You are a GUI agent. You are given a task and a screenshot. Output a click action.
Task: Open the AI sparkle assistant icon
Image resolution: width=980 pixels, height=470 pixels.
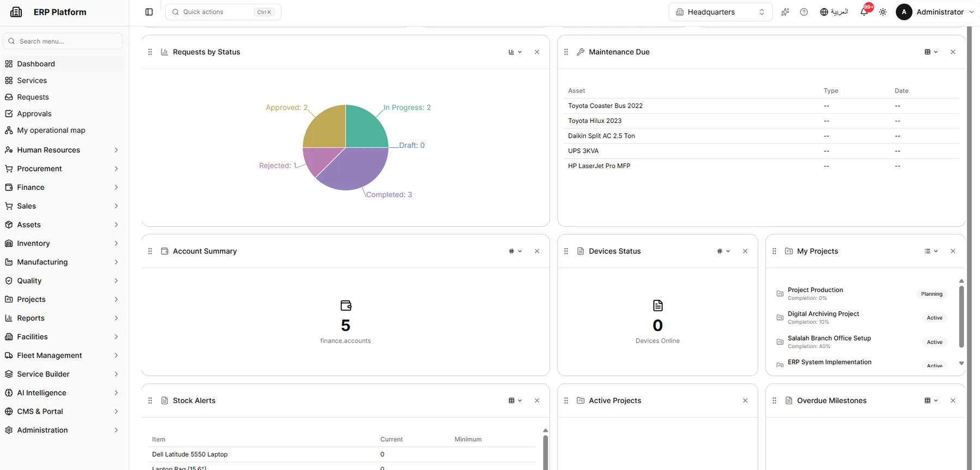[x=785, y=12]
